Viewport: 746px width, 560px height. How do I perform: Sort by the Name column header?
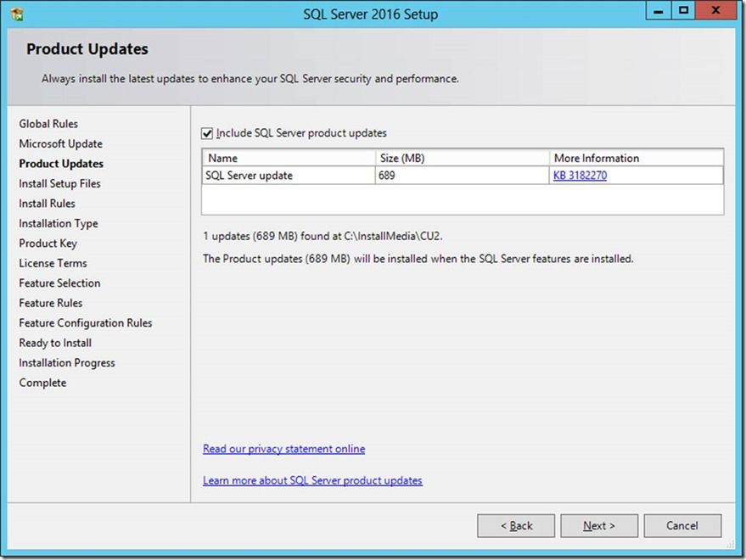coord(289,158)
